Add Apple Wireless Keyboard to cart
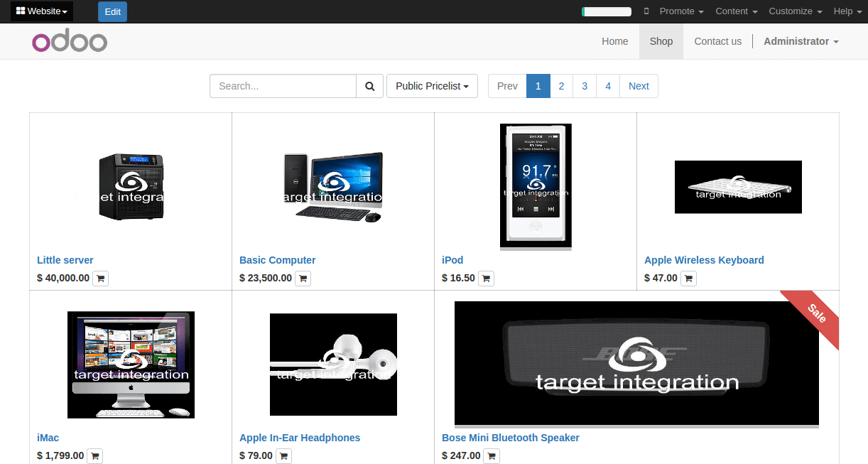The image size is (868, 464). (688, 279)
